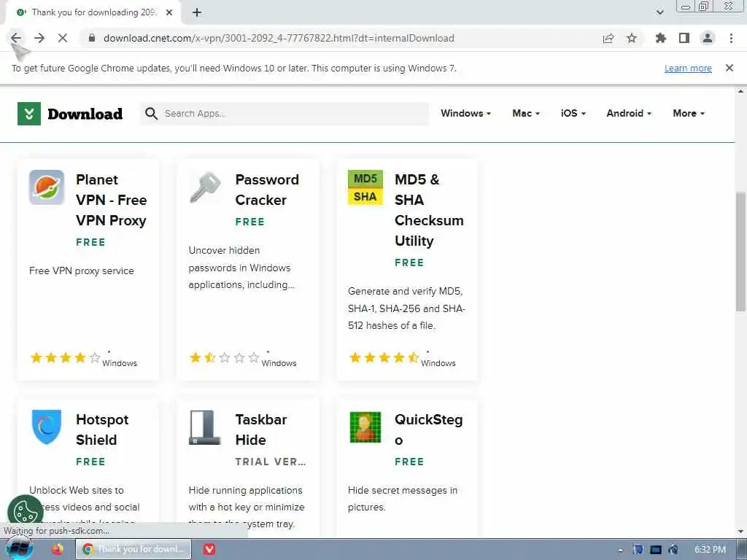Viewport: 747px width, 560px height.
Task: Switch to Chrome taskbar window button
Action: coord(134,549)
